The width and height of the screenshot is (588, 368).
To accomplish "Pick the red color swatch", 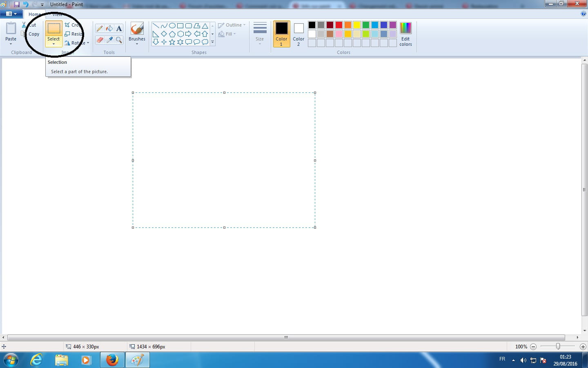I will (x=339, y=25).
